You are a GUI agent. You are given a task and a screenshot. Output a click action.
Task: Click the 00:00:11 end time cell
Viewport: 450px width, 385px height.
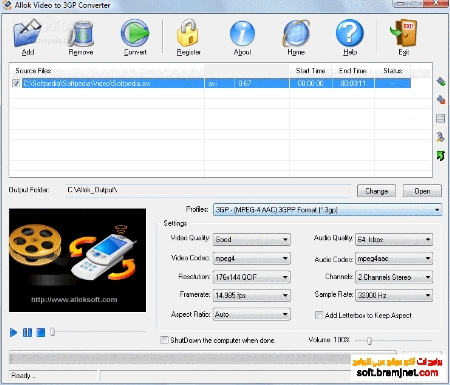tap(353, 83)
